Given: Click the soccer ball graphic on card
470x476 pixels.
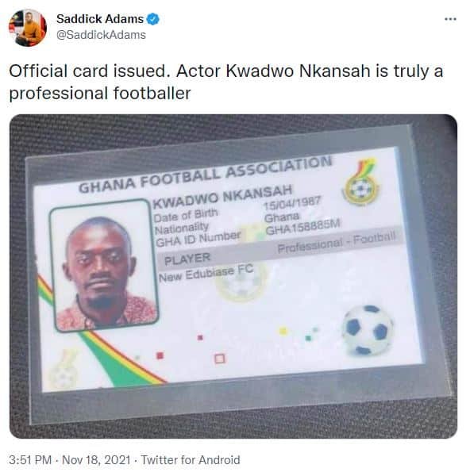Looking at the screenshot, I should (368, 330).
